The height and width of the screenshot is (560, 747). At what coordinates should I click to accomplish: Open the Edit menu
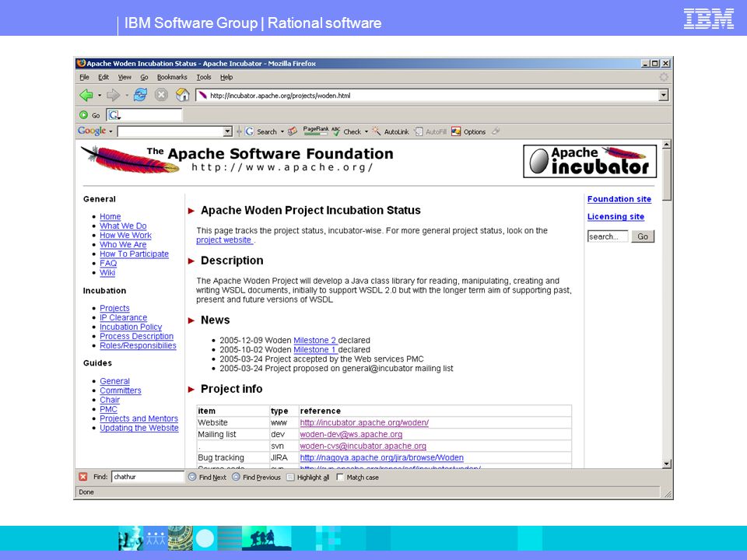click(103, 77)
